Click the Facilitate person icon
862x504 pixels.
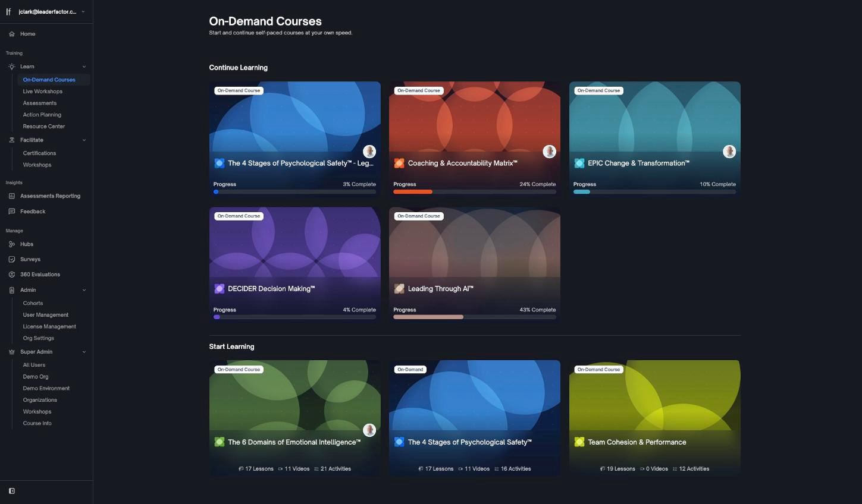pos(12,140)
